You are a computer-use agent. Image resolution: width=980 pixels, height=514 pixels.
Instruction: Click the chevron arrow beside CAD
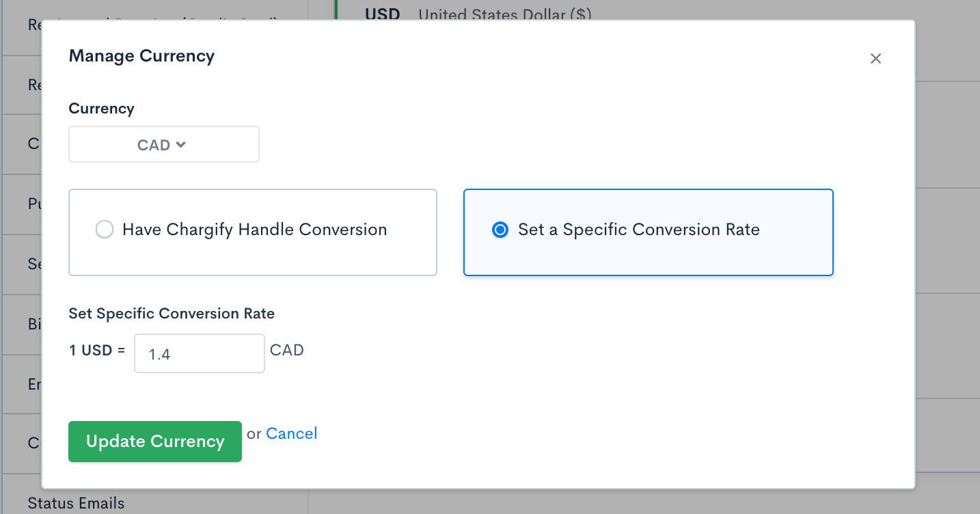tap(180, 144)
